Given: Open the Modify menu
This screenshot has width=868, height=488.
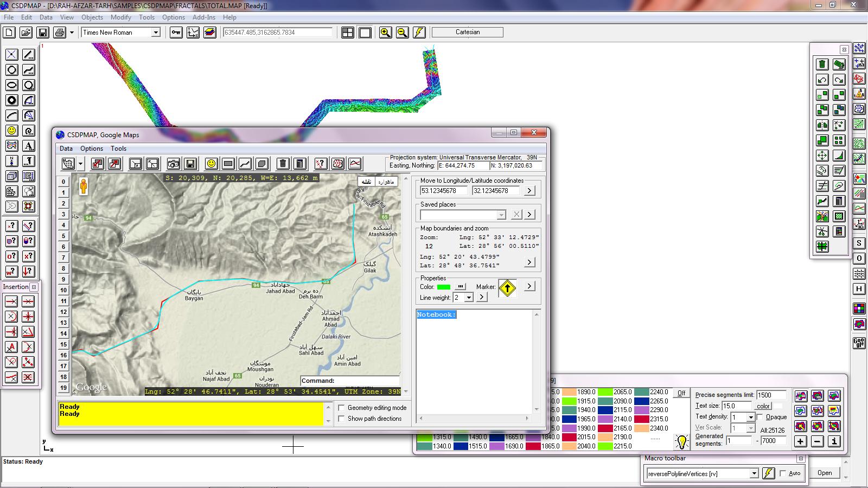Looking at the screenshot, I should (121, 17).
